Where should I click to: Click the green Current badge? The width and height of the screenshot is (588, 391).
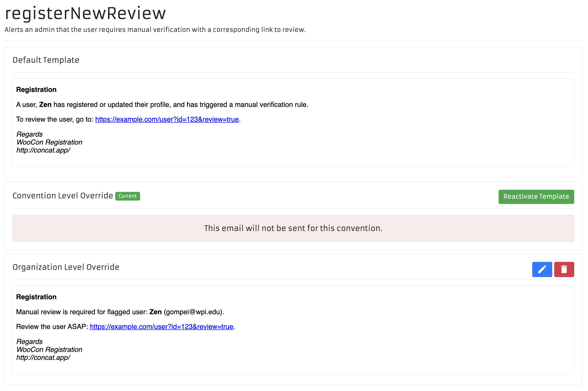(x=128, y=196)
